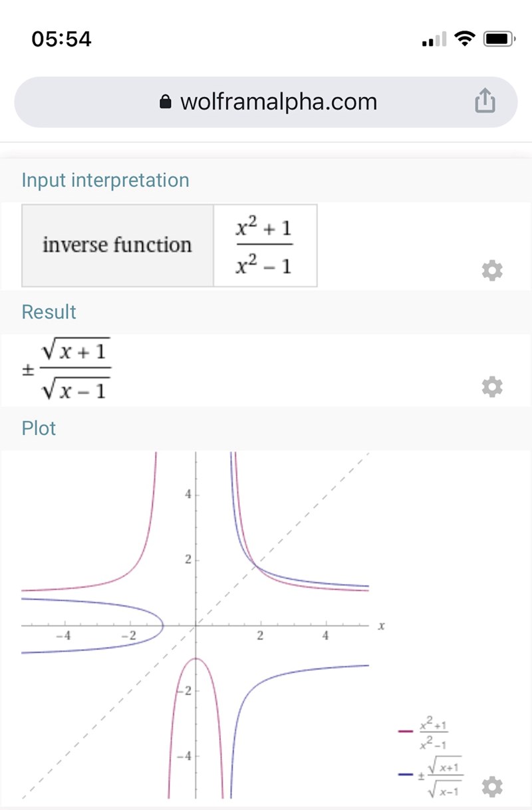This screenshot has width=532, height=810.
Task: Click the input fraction expression cell
Action: click(265, 245)
